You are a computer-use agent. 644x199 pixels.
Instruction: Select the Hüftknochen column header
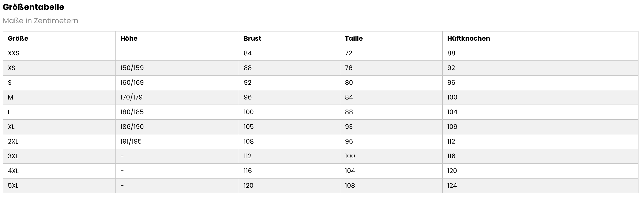click(x=468, y=38)
